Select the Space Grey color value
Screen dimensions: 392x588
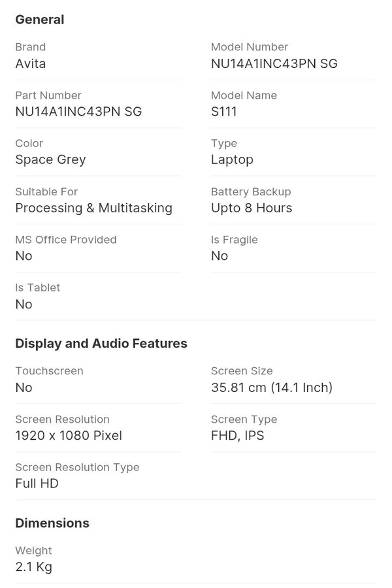[50, 159]
